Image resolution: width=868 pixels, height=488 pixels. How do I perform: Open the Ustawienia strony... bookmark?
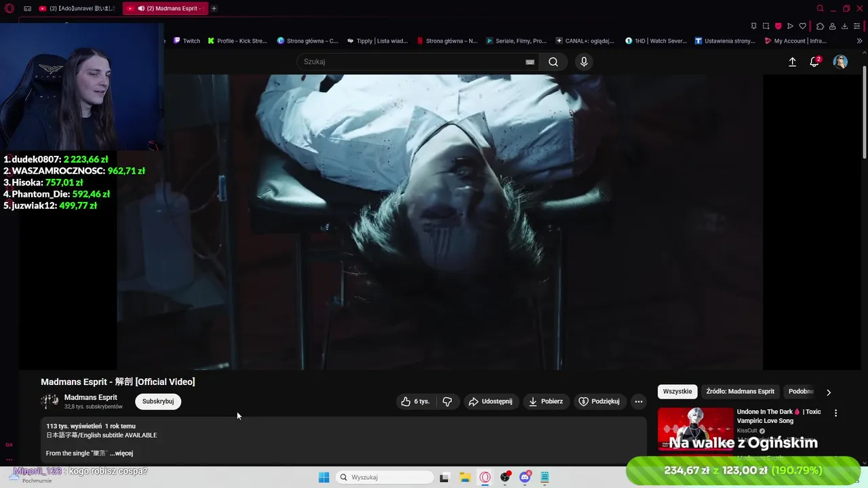(x=725, y=41)
